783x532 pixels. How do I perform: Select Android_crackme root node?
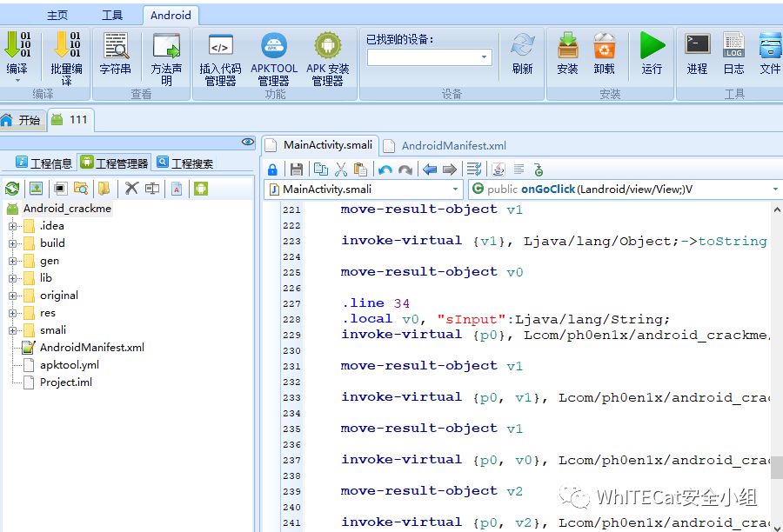point(67,209)
